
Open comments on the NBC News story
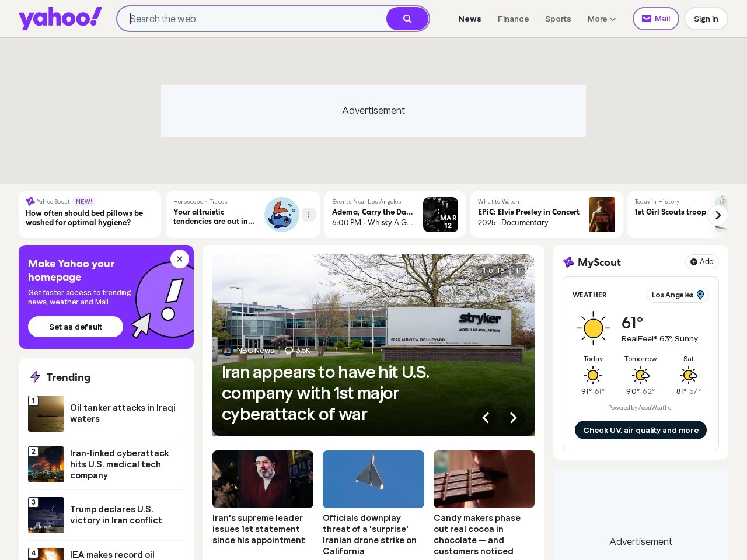[x=297, y=351]
